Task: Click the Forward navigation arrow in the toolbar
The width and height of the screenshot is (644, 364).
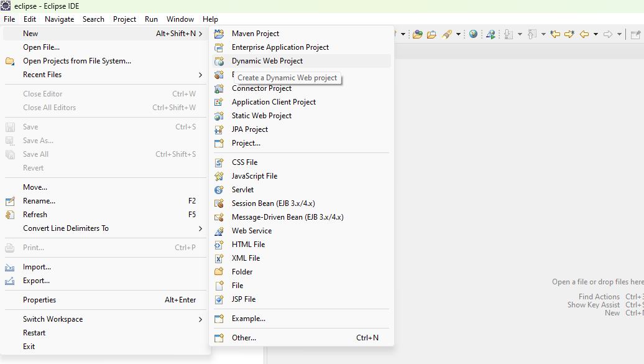Action: 609,34
